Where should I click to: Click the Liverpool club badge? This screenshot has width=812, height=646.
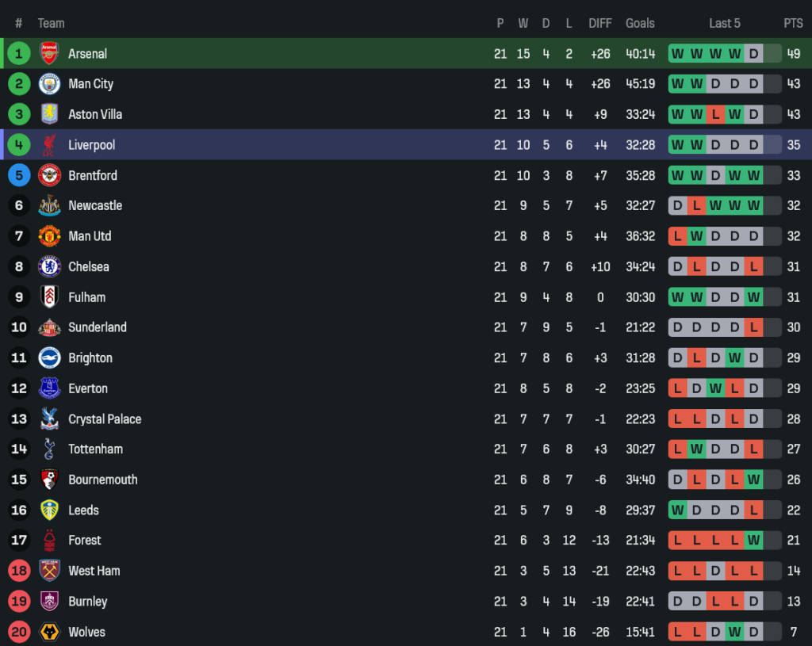pyautogui.click(x=49, y=145)
